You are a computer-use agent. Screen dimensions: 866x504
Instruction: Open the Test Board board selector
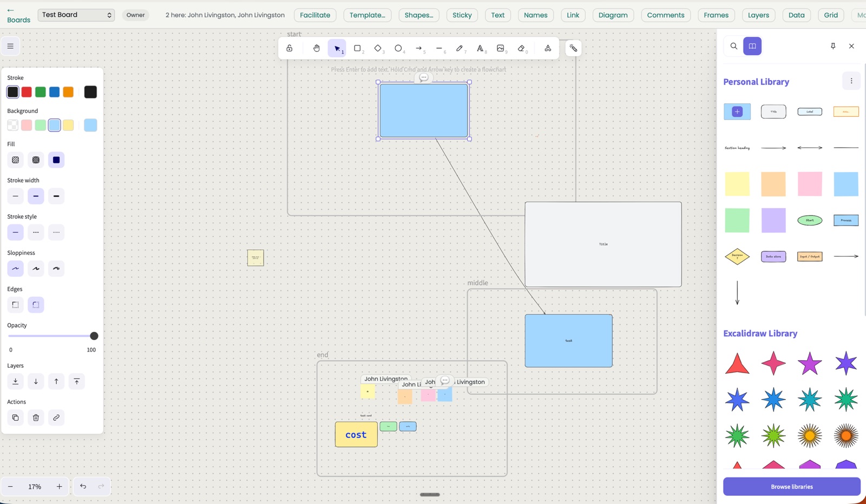click(x=76, y=15)
